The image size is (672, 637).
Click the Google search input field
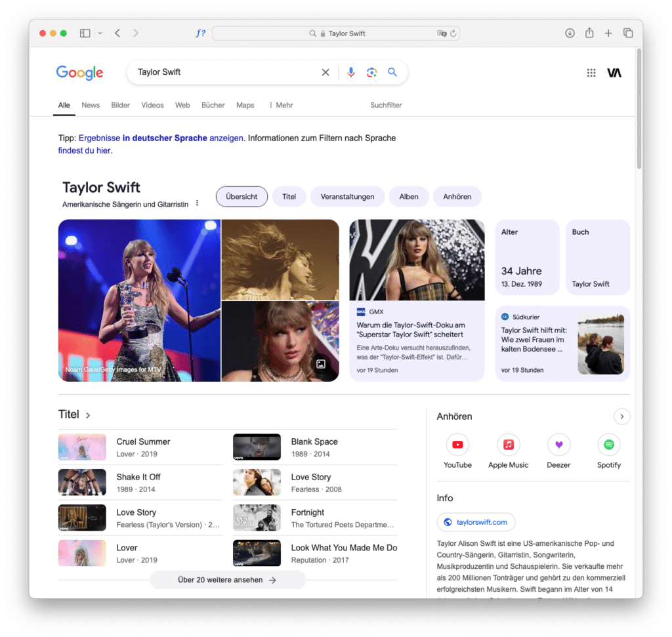tap(227, 72)
